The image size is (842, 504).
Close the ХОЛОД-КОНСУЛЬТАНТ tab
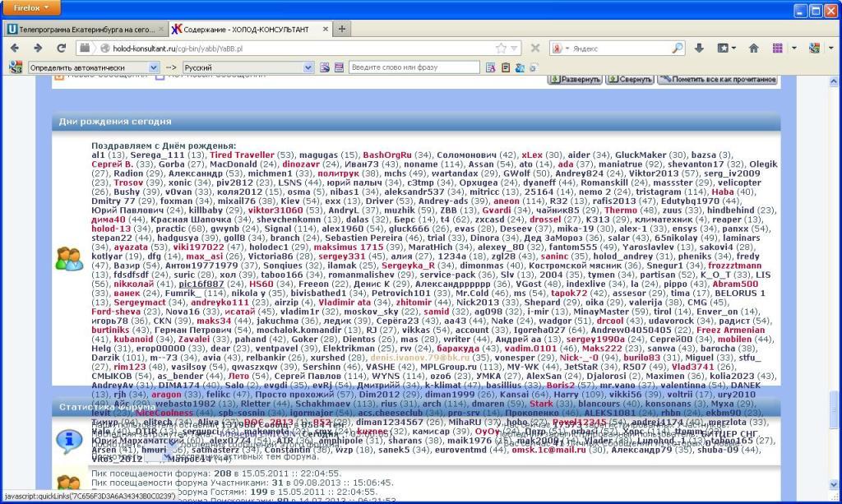pos(326,29)
